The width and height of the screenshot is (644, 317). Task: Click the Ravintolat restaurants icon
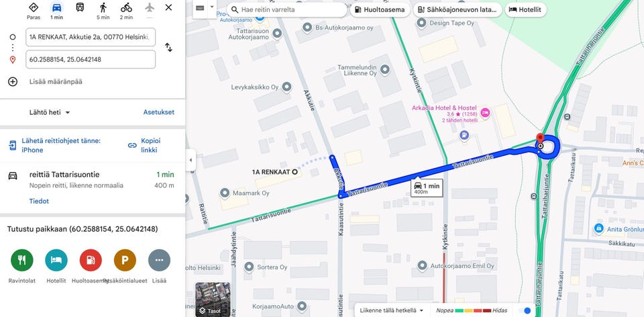pos(21,261)
